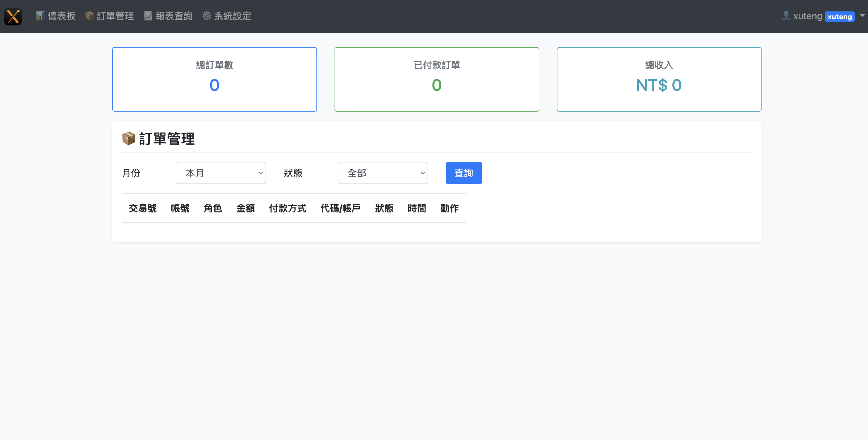Navigate to 報表查詢 in the top bar

pos(174,16)
